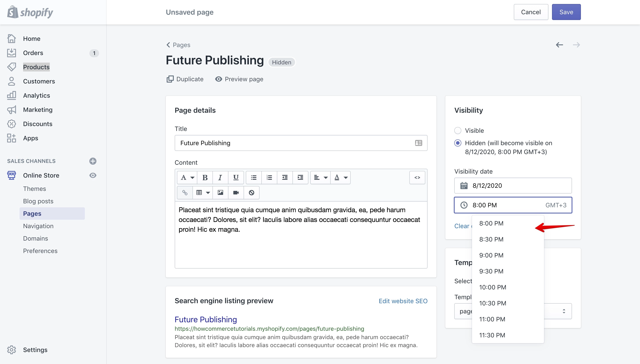Screen dimensions: 640x364
Task: Open Preferences under Online Store
Action: (x=40, y=251)
